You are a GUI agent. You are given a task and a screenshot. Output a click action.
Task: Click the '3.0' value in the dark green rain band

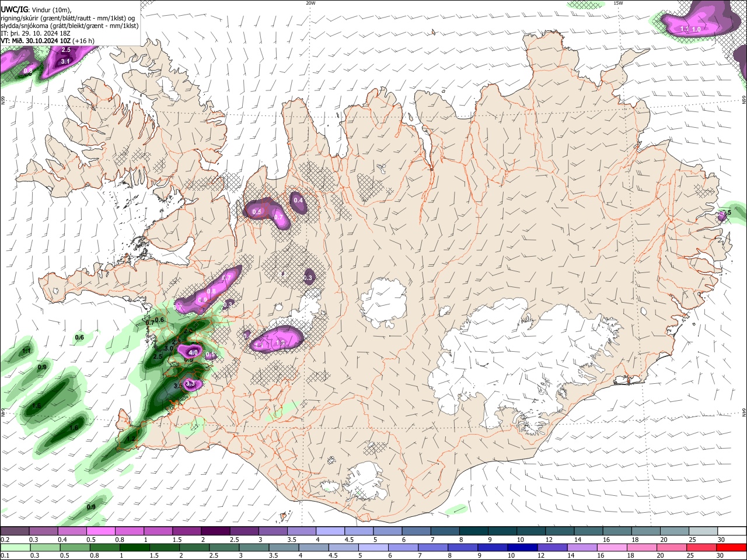click(x=169, y=348)
